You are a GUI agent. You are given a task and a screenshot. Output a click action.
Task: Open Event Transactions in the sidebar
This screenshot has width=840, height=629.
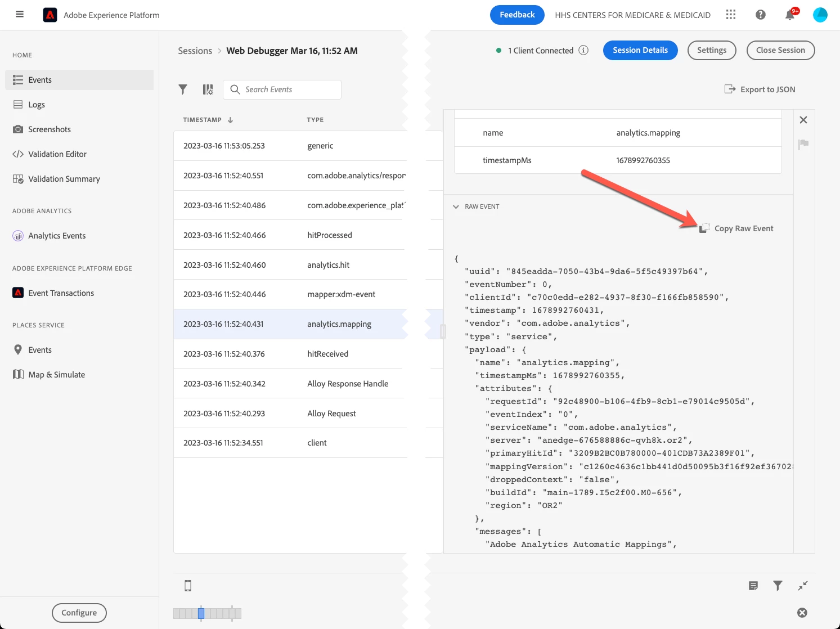(x=79, y=293)
